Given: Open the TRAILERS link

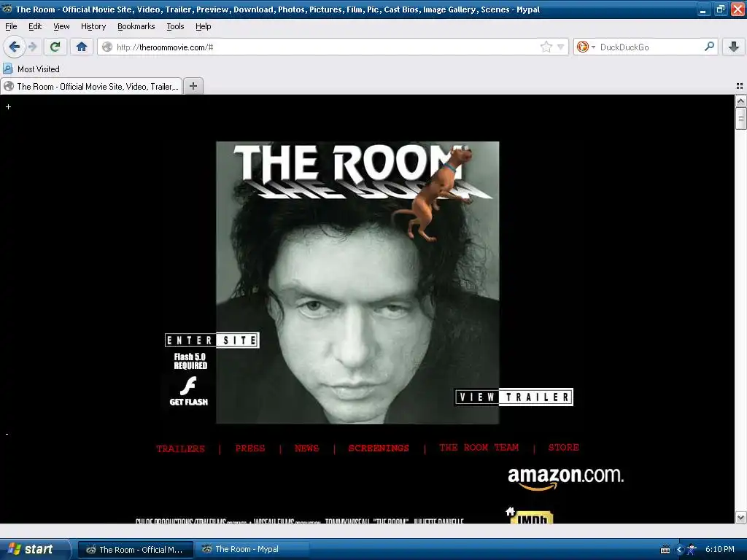Looking at the screenshot, I should coord(181,448).
